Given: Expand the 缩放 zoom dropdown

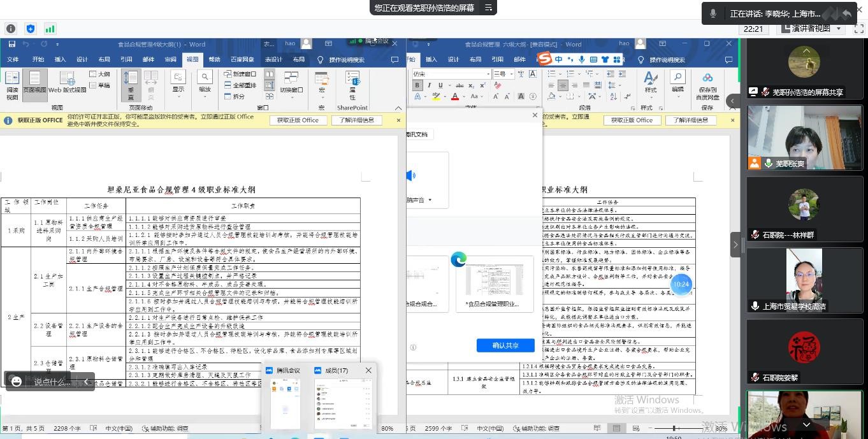Looking at the screenshot, I should click(x=204, y=85).
